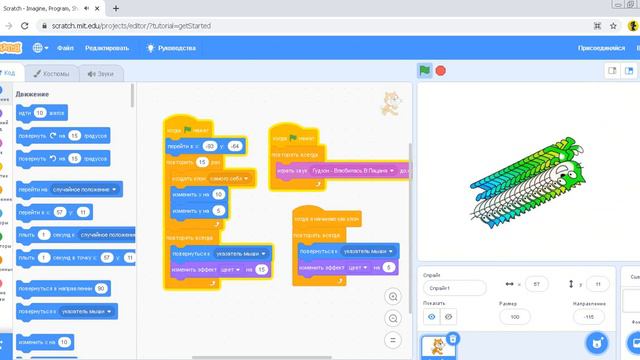The image size is (640, 360).
Task: Mute the Scratch browser tab
Action: tap(87, 8)
